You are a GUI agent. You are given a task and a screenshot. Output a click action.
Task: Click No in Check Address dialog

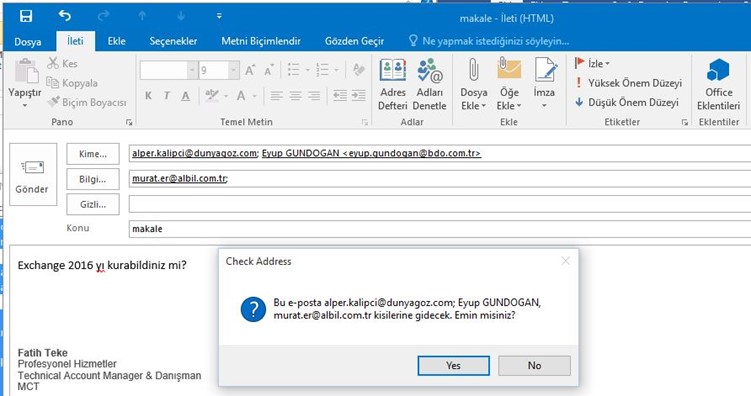[x=535, y=366]
